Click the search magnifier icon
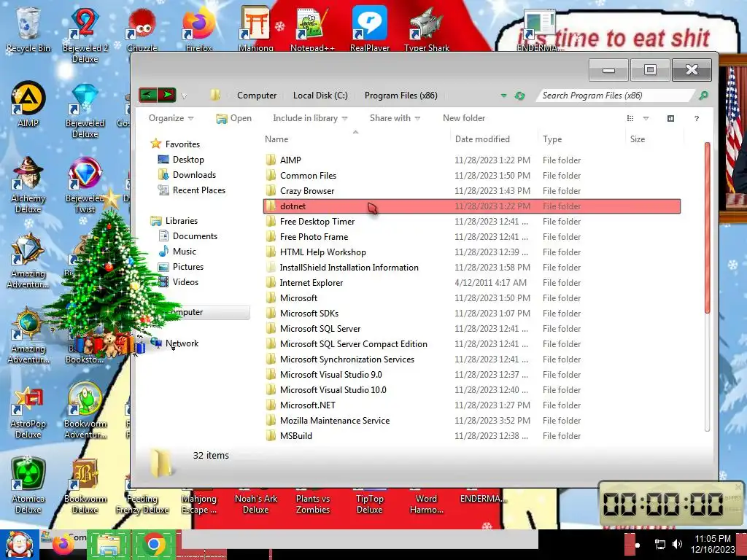The width and height of the screenshot is (747, 560). pyautogui.click(x=703, y=96)
